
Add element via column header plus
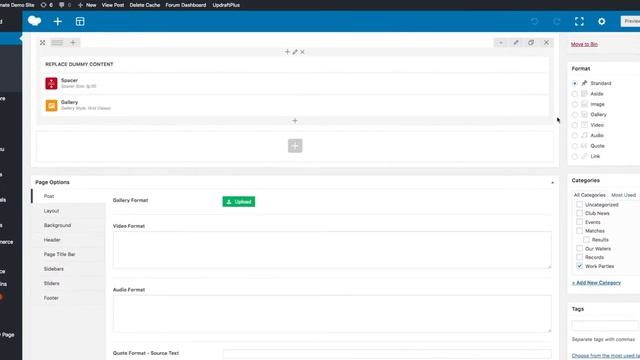click(287, 52)
